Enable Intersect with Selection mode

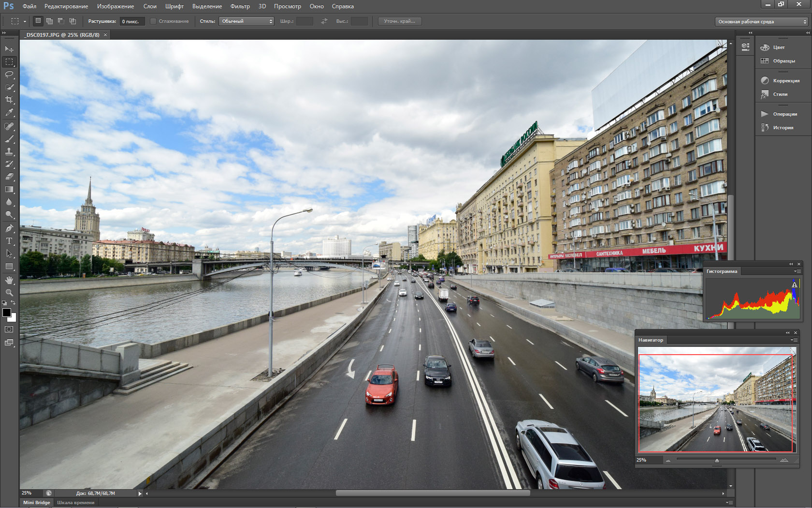point(72,21)
